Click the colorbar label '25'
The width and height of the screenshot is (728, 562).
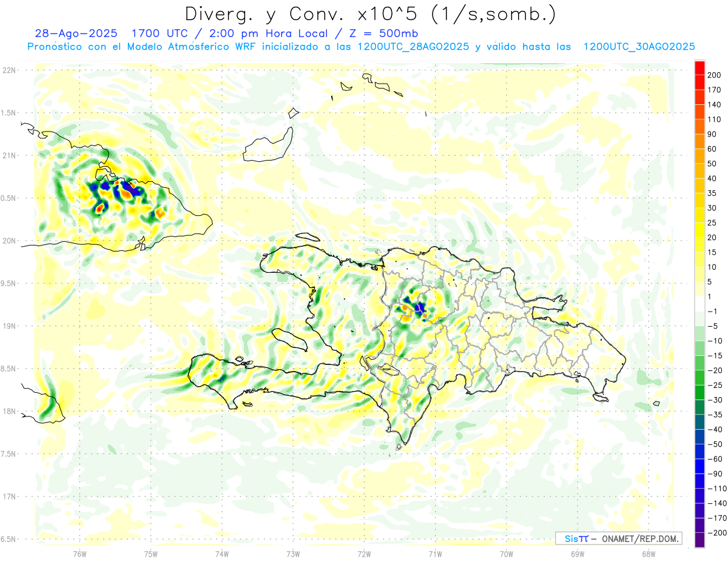click(712, 222)
